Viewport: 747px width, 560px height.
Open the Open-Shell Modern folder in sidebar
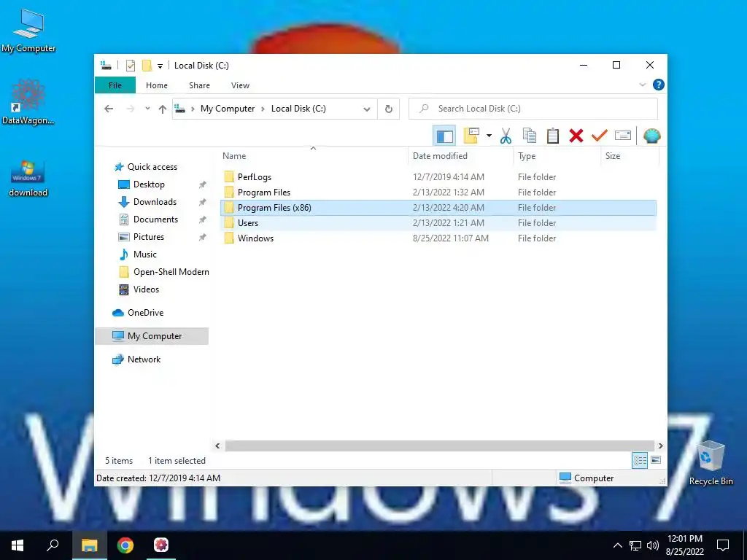pyautogui.click(x=171, y=272)
